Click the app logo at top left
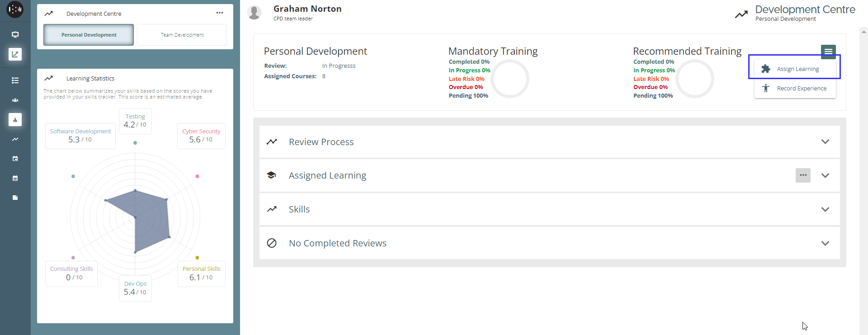Viewport: 868px width, 335px height. pyautogui.click(x=15, y=9)
